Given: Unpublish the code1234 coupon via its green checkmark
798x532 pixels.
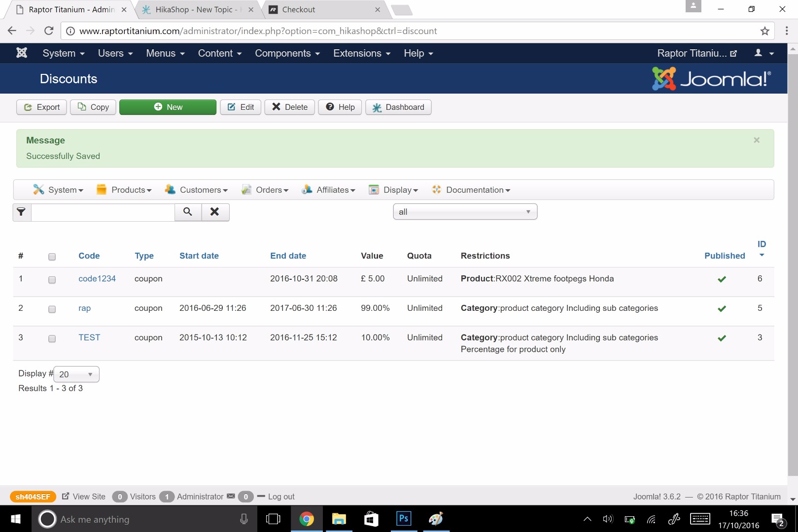Looking at the screenshot, I should tap(722, 279).
